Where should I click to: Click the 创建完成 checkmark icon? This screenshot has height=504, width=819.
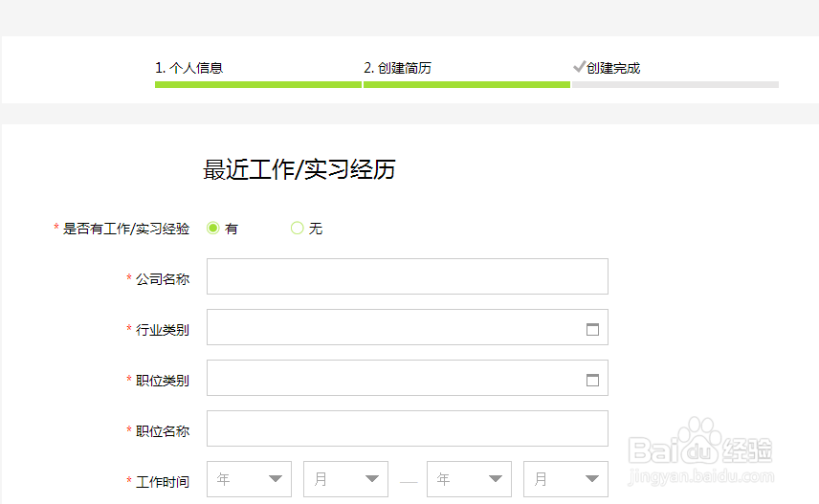click(x=579, y=66)
